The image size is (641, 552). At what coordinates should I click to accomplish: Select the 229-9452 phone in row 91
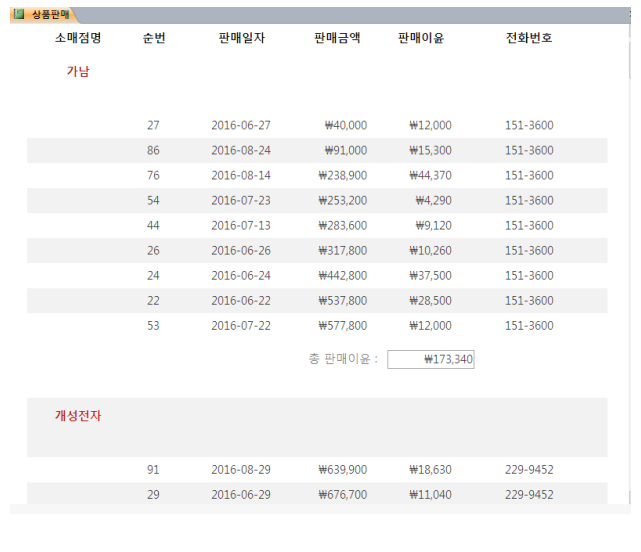coord(529,469)
